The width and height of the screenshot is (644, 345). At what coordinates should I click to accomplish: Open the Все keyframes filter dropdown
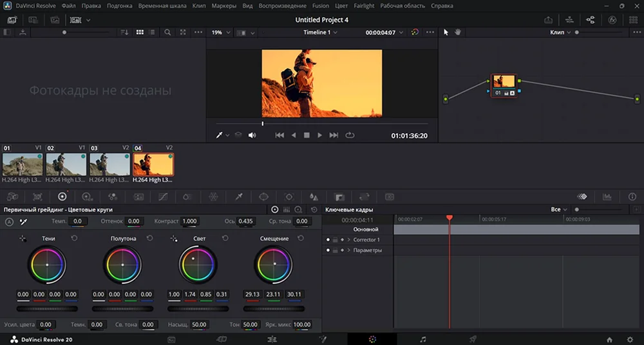(x=559, y=210)
